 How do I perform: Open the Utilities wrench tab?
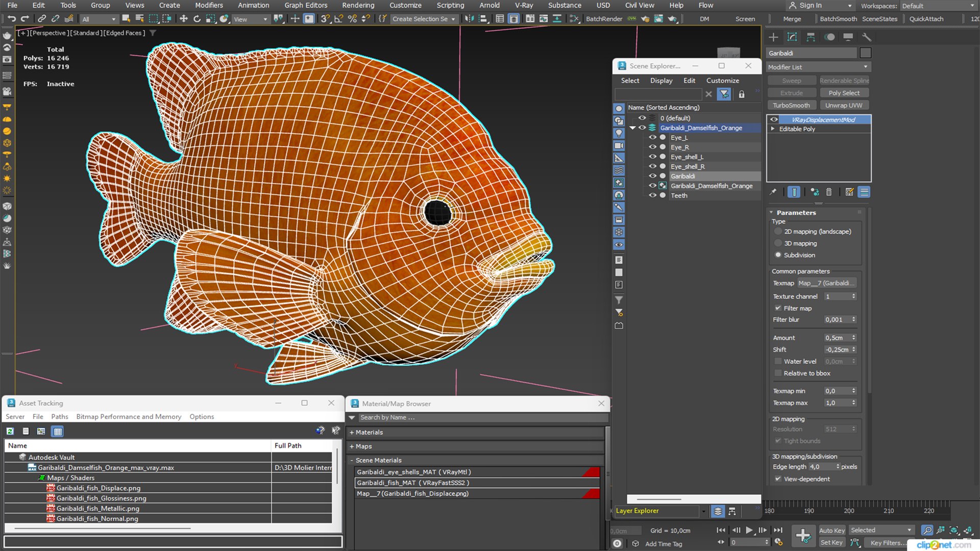tap(866, 37)
